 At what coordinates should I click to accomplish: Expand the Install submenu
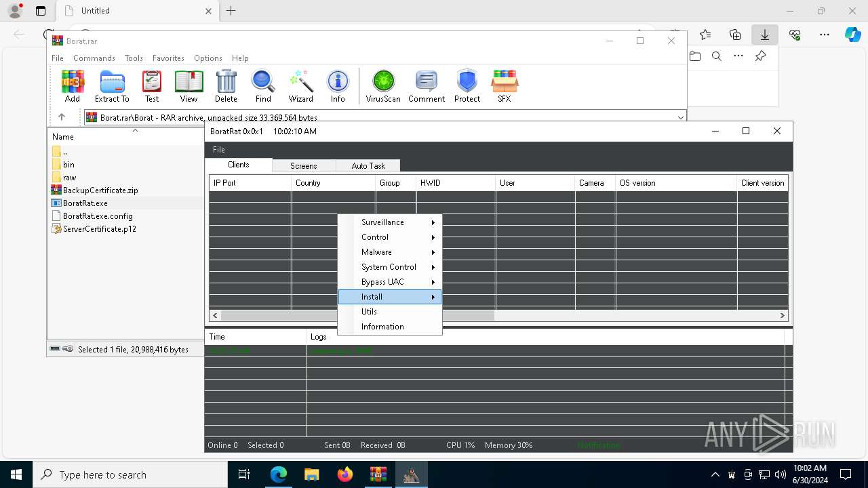point(390,297)
